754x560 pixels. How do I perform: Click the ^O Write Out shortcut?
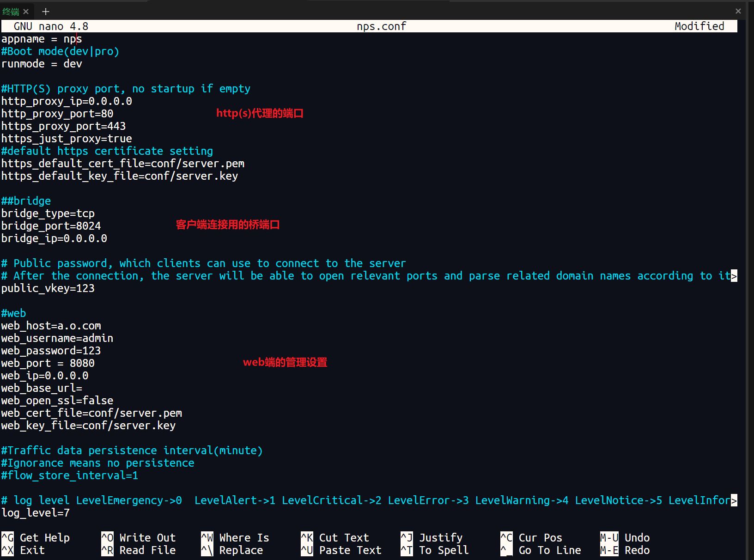point(138,538)
